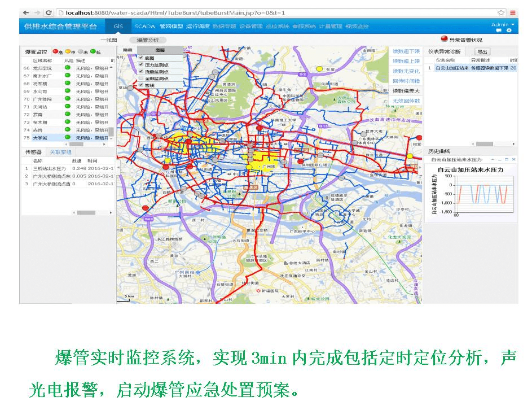This screenshot has width=532, height=410.
Task: Bookmark this page with the star icon
Action: [501, 12]
